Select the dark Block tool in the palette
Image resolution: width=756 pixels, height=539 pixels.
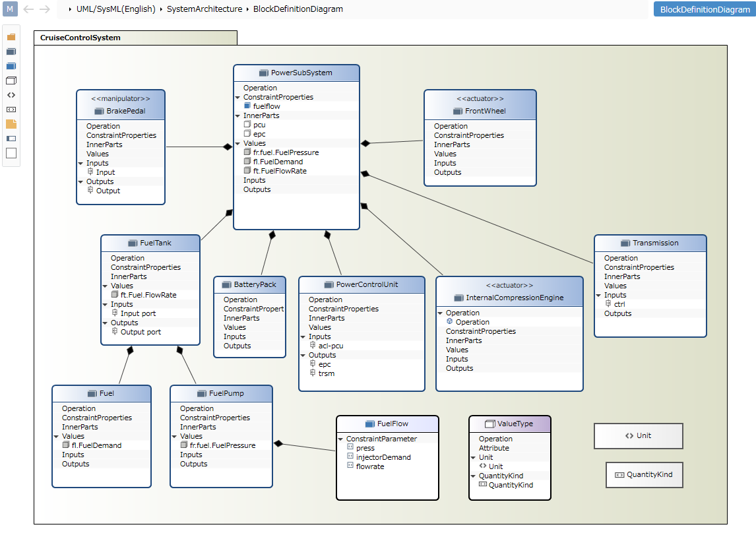tap(11, 51)
